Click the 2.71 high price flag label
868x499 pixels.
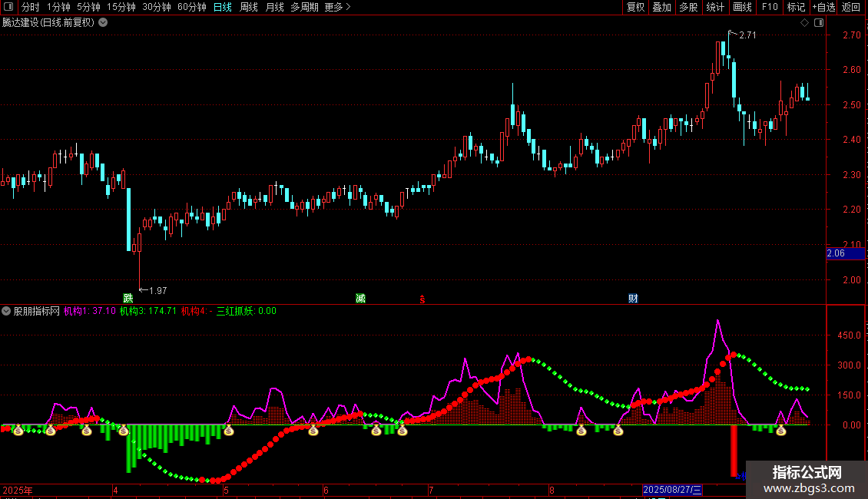click(x=747, y=35)
